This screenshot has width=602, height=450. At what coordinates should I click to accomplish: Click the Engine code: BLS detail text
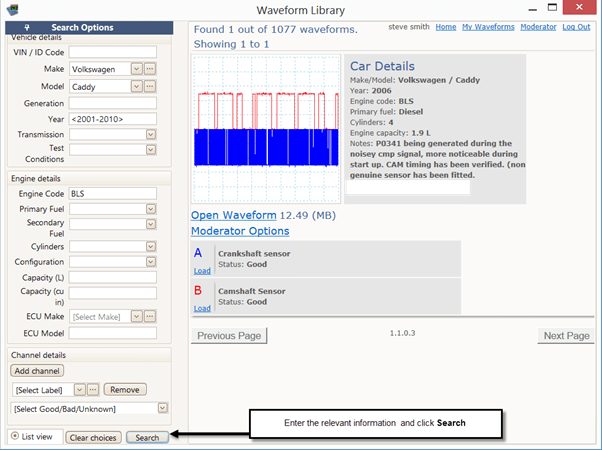[x=382, y=101]
